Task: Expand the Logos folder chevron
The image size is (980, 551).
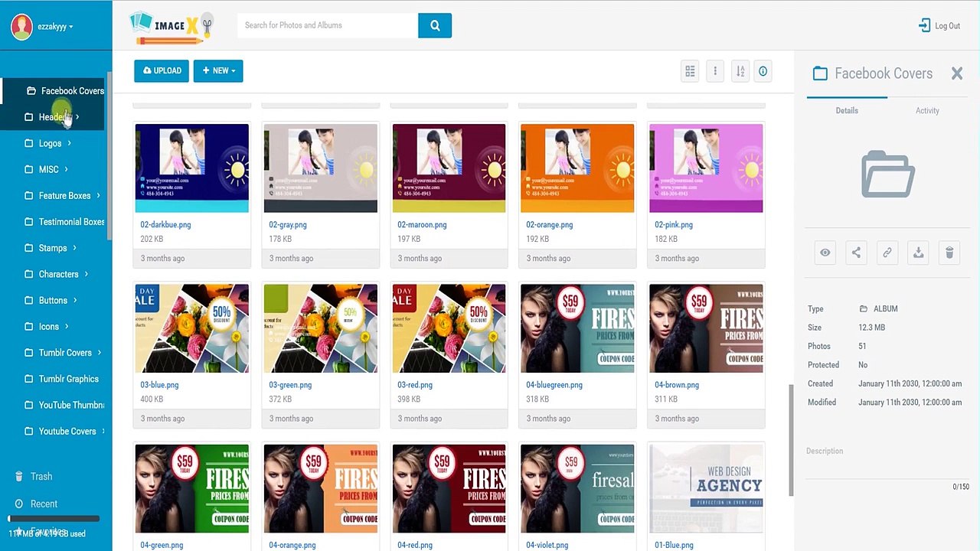Action: click(x=69, y=143)
